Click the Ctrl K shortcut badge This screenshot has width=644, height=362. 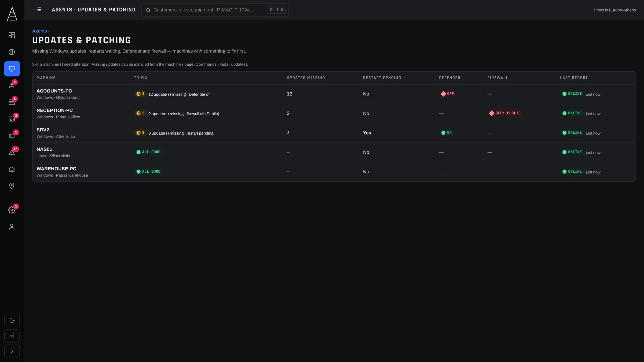(277, 10)
